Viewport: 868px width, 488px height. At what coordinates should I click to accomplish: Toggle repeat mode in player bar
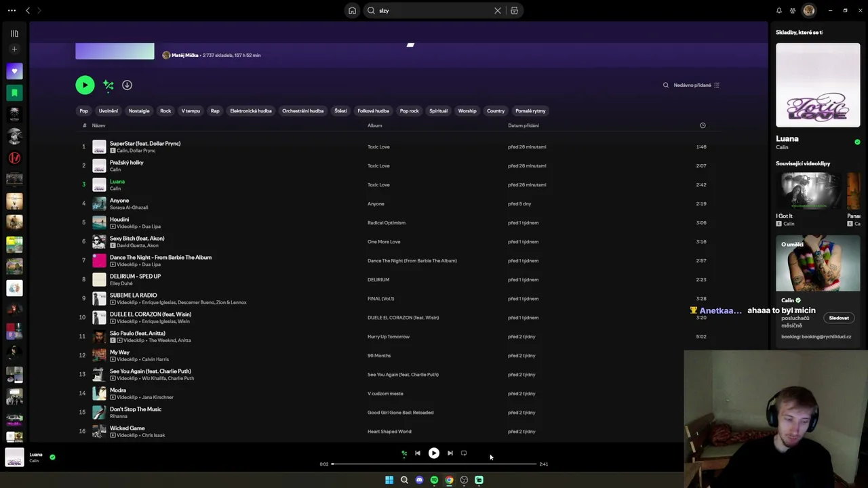(464, 453)
